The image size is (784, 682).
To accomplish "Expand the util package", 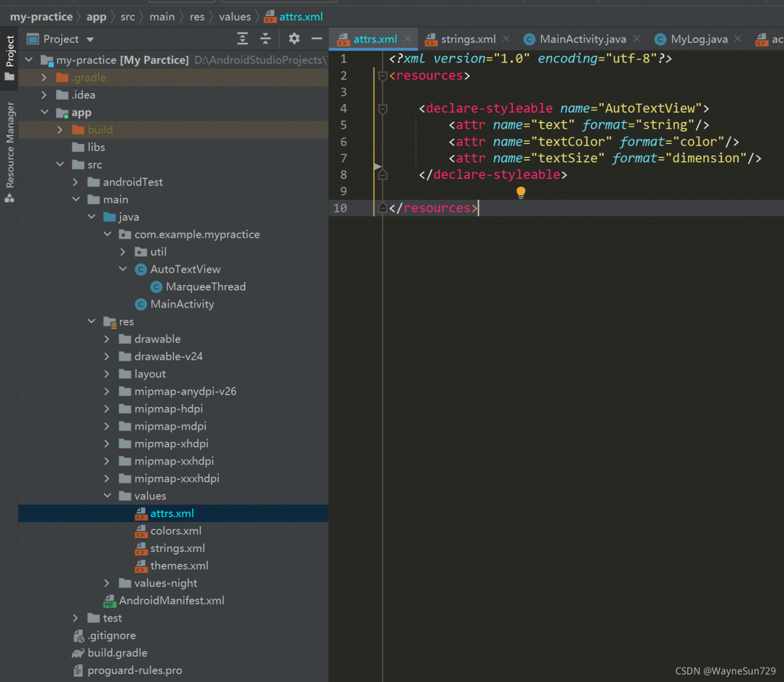I will [x=123, y=252].
